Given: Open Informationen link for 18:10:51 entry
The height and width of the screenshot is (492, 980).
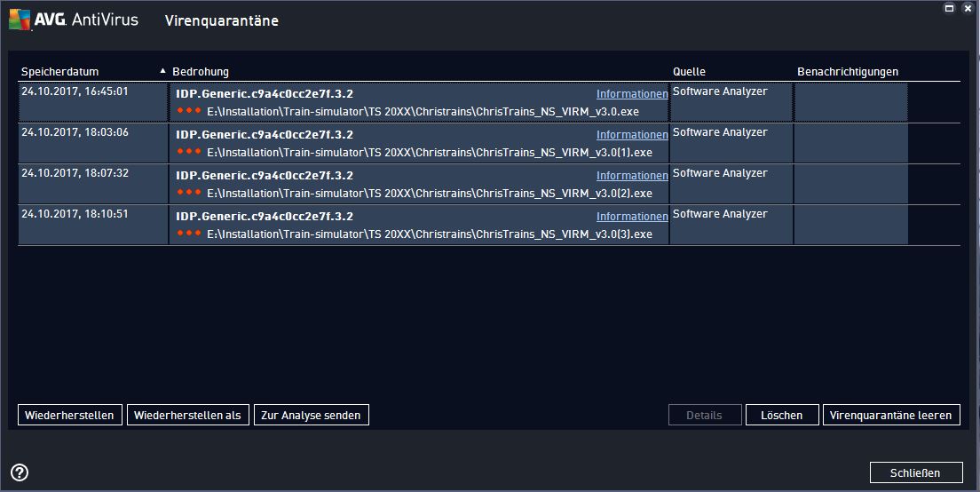Looking at the screenshot, I should tap(632, 217).
